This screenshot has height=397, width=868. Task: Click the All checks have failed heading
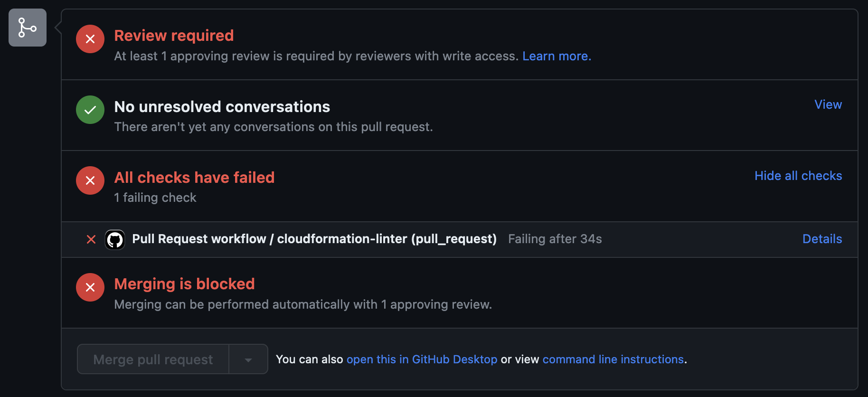pos(194,177)
